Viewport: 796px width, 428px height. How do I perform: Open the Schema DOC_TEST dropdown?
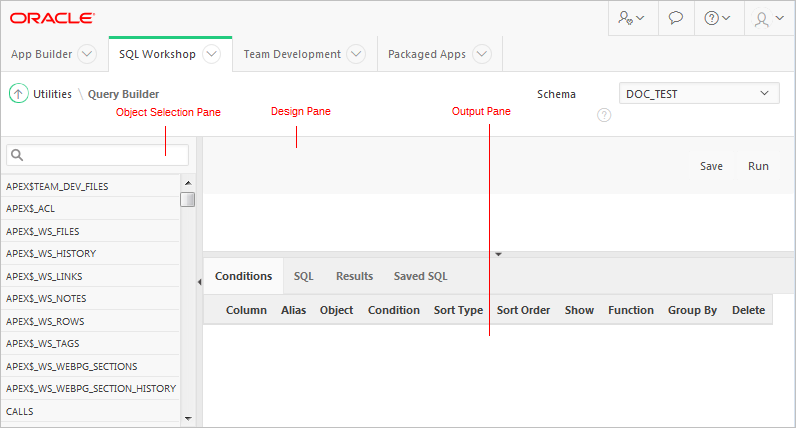point(699,94)
